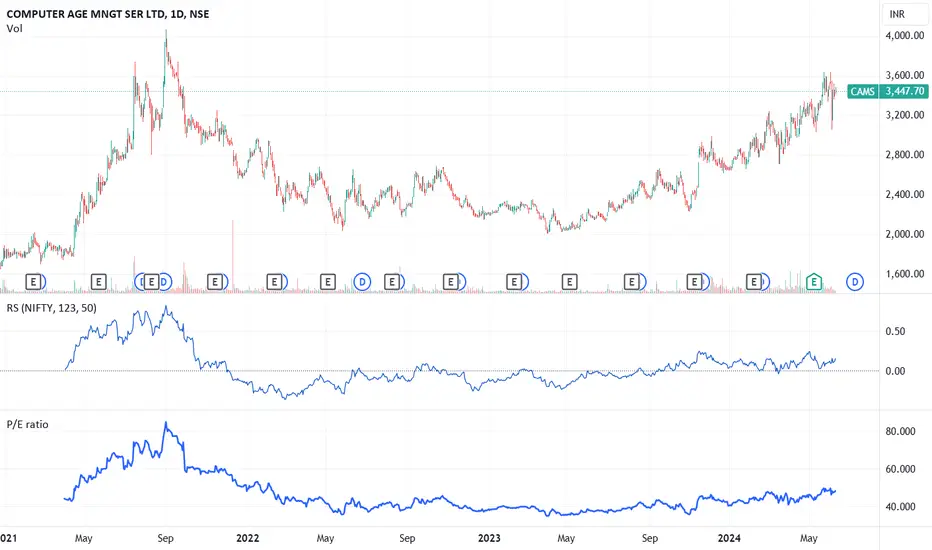
Task: Click the dividend D marker between May and Sep 2022
Action: [362, 282]
